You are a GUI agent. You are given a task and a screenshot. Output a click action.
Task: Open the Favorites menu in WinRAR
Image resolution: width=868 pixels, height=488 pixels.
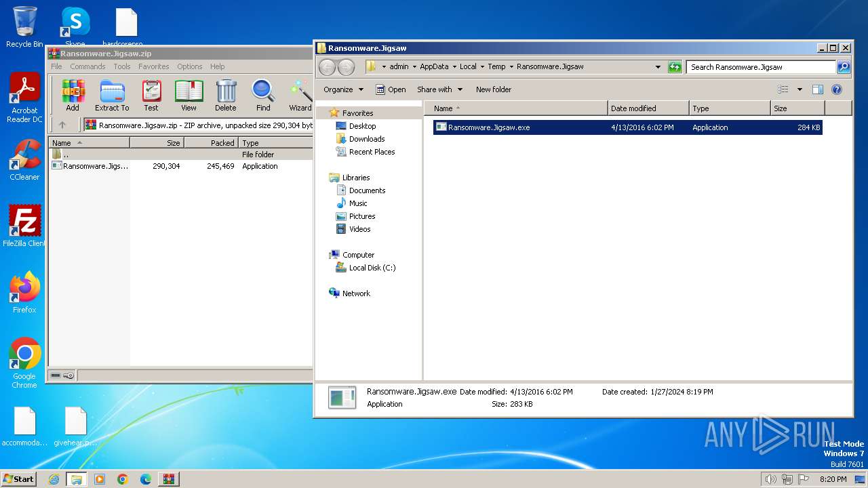pyautogui.click(x=154, y=66)
